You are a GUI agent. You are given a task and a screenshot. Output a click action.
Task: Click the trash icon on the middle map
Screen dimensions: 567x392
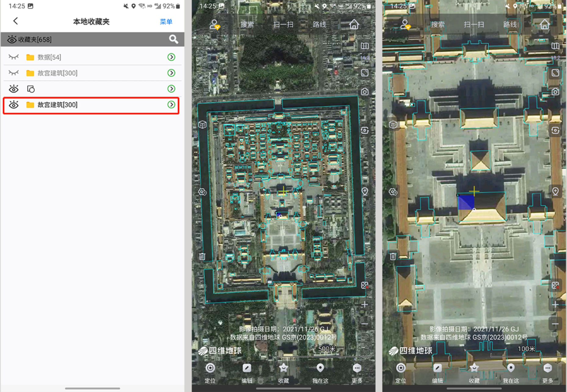(x=202, y=256)
